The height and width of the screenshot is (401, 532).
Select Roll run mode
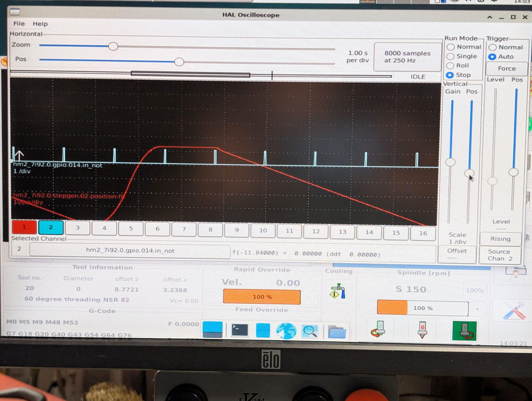458,66
